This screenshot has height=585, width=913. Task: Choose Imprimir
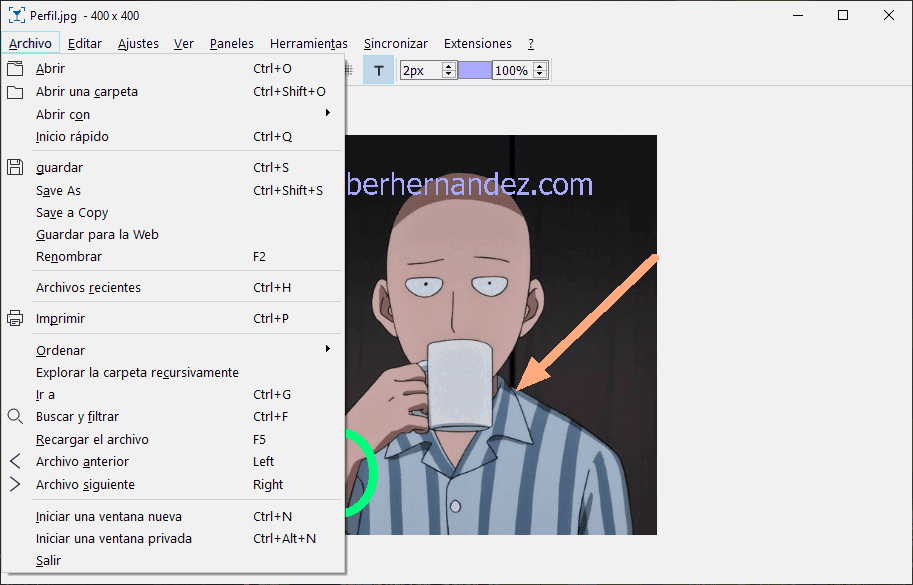pos(173,318)
